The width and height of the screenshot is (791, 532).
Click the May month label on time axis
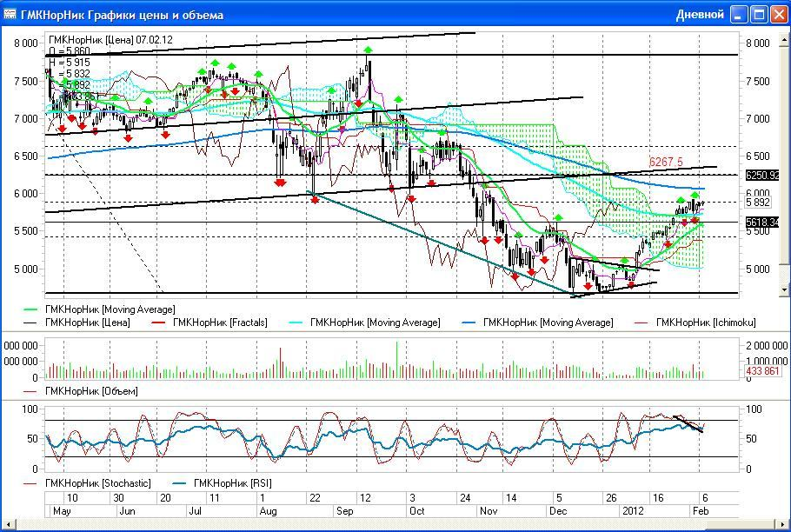tap(62, 511)
